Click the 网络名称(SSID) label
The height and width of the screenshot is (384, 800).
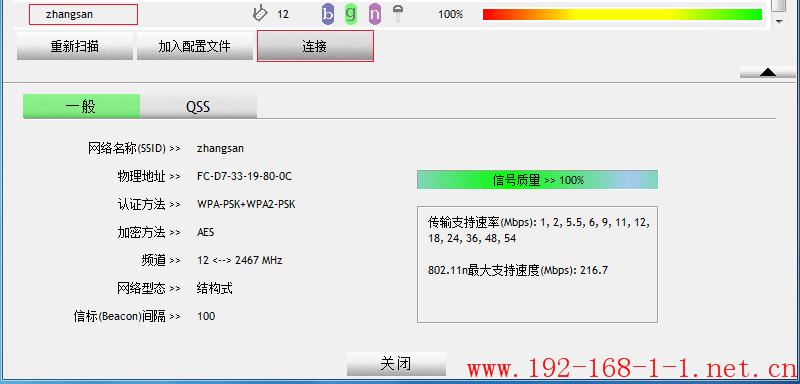pos(134,149)
